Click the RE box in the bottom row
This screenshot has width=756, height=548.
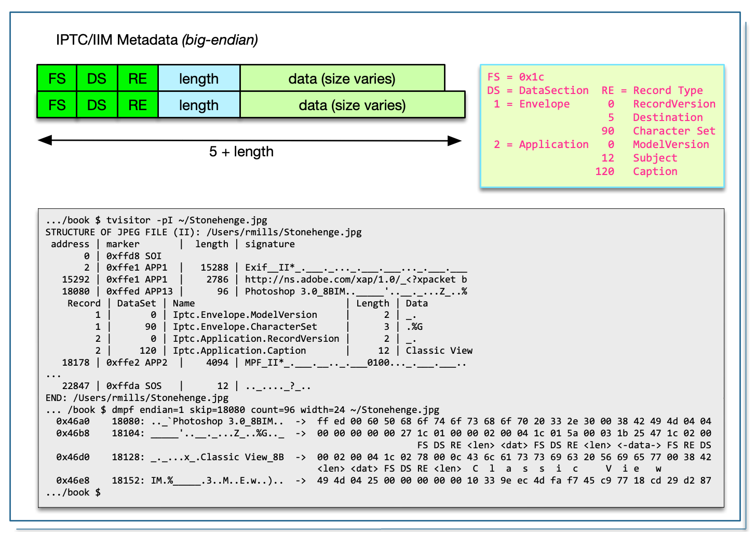click(x=138, y=105)
